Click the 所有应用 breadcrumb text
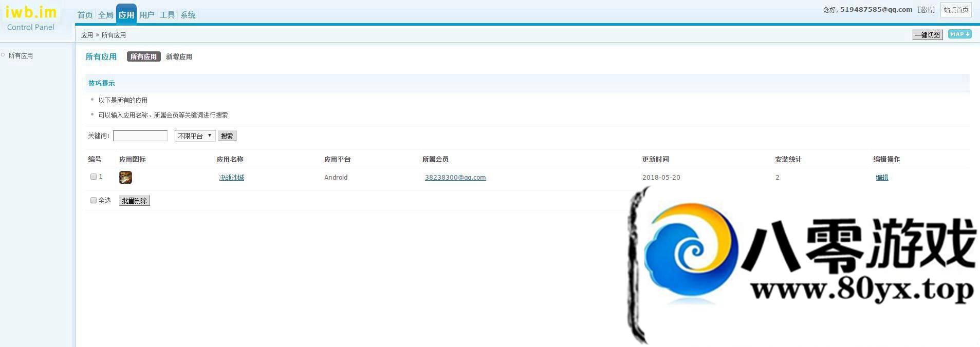The image size is (980, 347). (114, 35)
